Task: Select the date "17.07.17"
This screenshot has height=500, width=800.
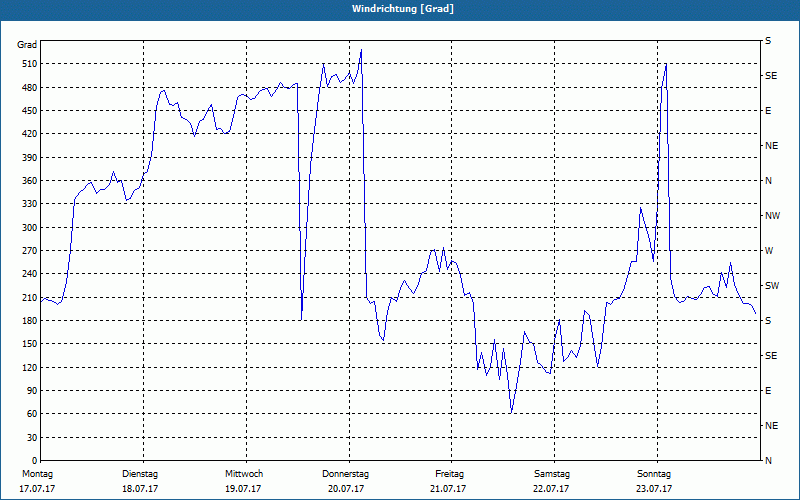Action: (x=37, y=489)
